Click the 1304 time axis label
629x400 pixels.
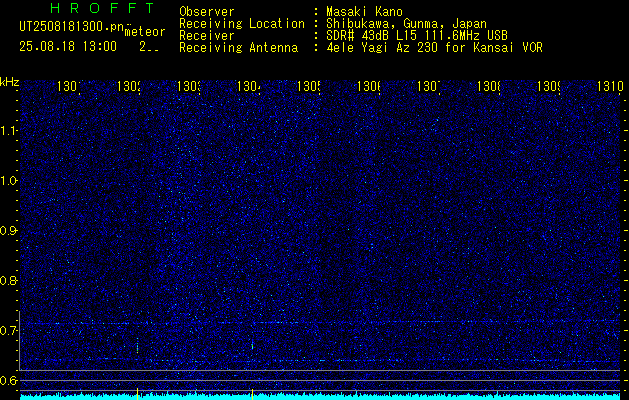pyautogui.click(x=249, y=86)
